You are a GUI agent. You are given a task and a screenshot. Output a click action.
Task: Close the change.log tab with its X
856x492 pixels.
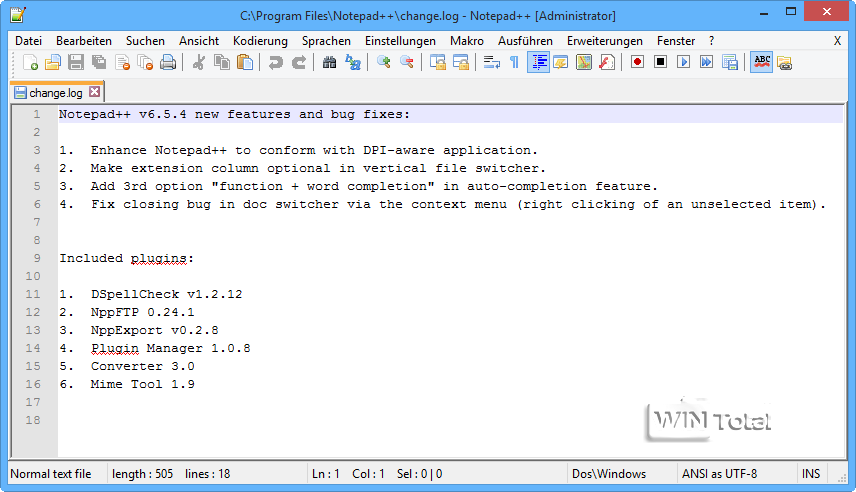click(94, 91)
